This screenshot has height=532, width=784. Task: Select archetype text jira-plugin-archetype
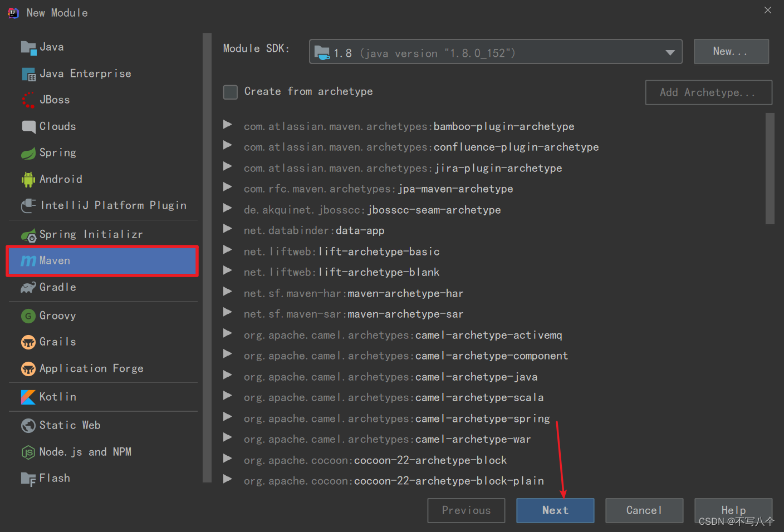[x=498, y=168]
